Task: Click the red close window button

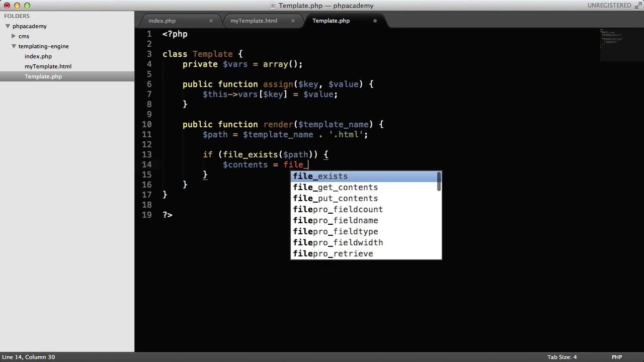Action: 7,6
